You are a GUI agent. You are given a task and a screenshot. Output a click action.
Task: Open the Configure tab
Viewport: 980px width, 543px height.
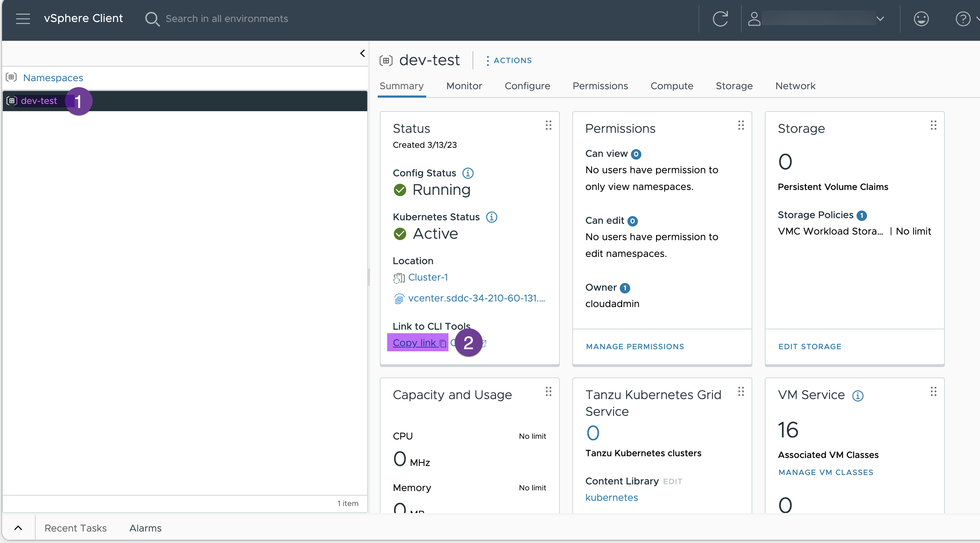click(x=527, y=86)
